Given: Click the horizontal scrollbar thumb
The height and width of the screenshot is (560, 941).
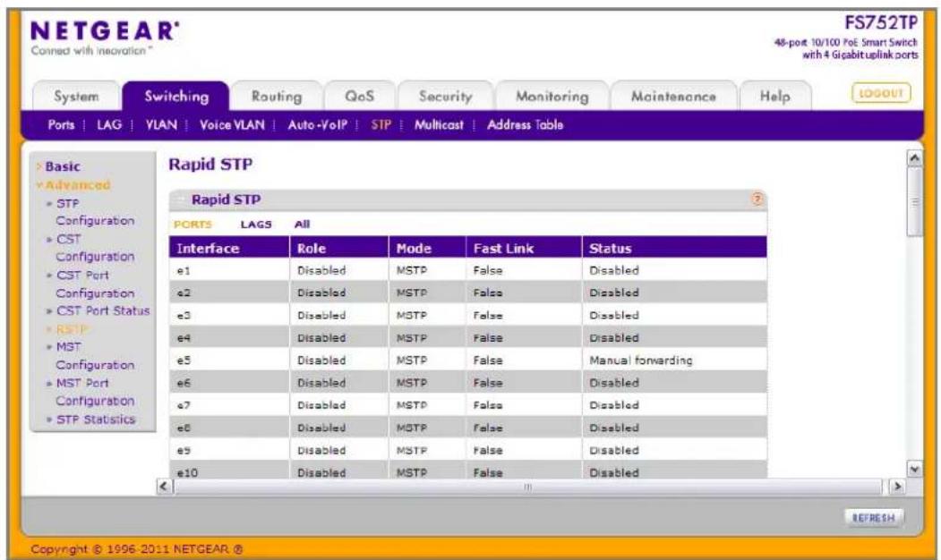Looking at the screenshot, I should click(528, 487).
